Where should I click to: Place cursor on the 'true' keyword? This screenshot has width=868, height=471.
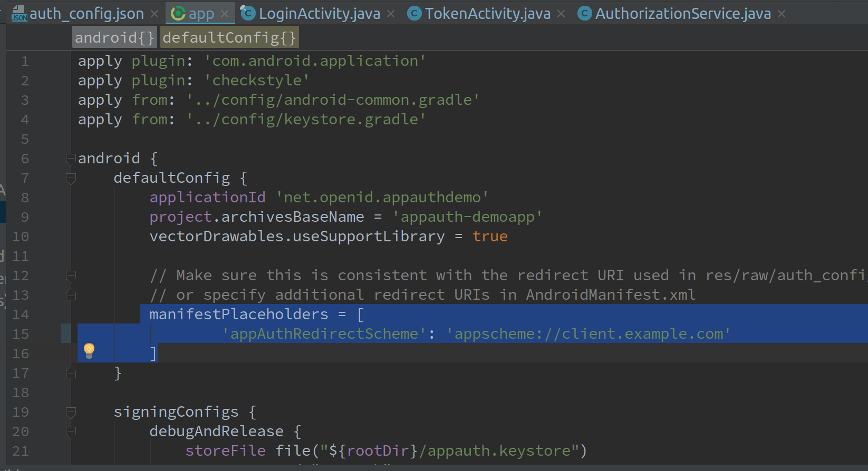[x=490, y=237]
